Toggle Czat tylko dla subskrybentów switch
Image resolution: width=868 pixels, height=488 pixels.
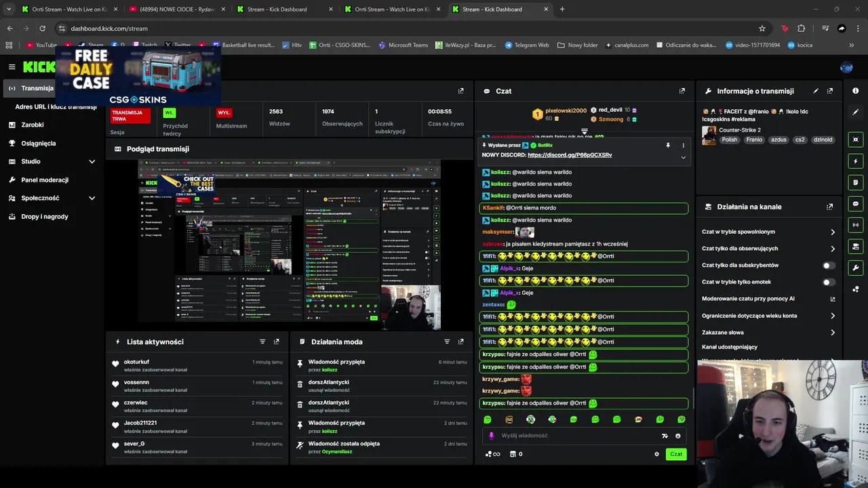coord(829,265)
